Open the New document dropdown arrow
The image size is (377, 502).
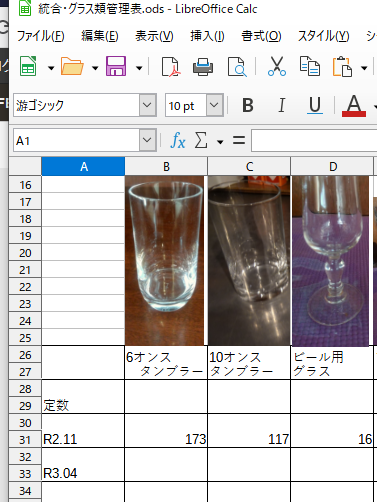point(51,68)
